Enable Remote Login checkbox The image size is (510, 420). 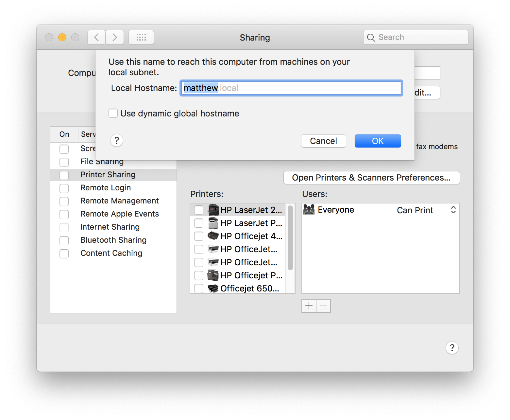pos(64,188)
